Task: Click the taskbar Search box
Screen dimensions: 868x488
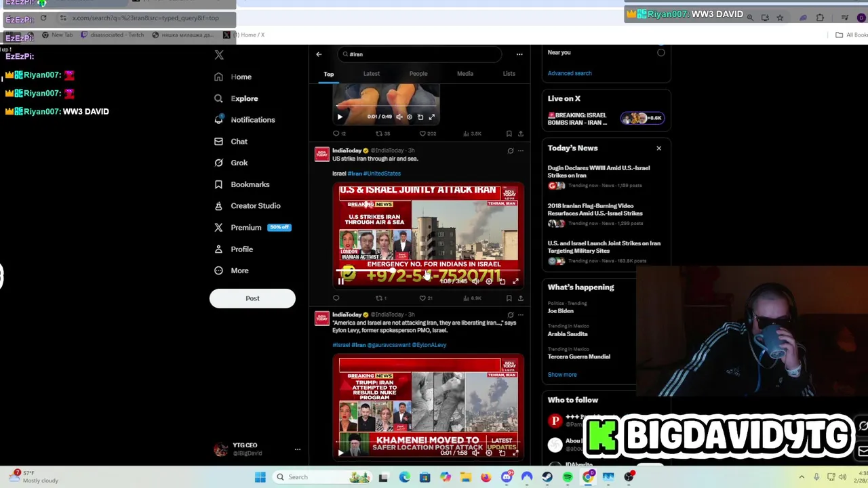Action: 323,477
